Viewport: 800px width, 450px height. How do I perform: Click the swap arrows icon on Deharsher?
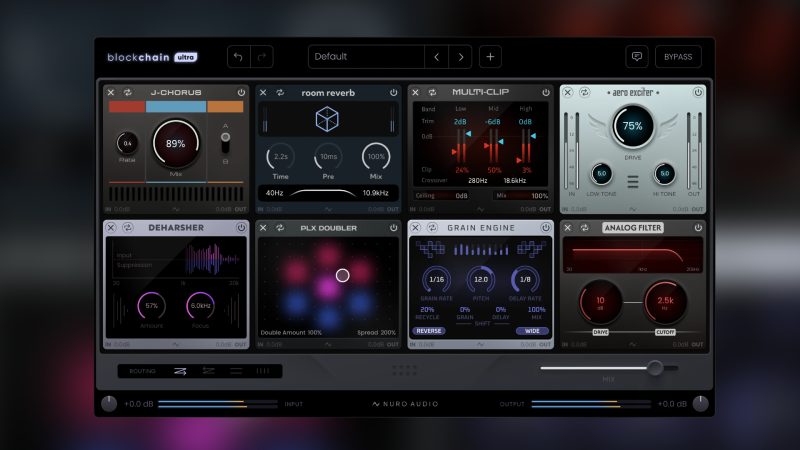click(128, 228)
